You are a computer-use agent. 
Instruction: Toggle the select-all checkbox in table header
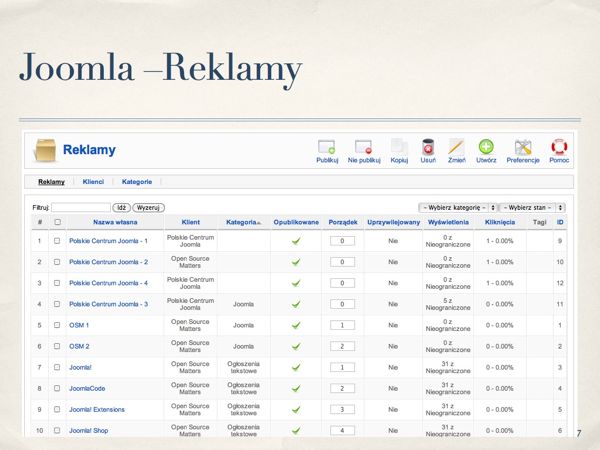[57, 222]
